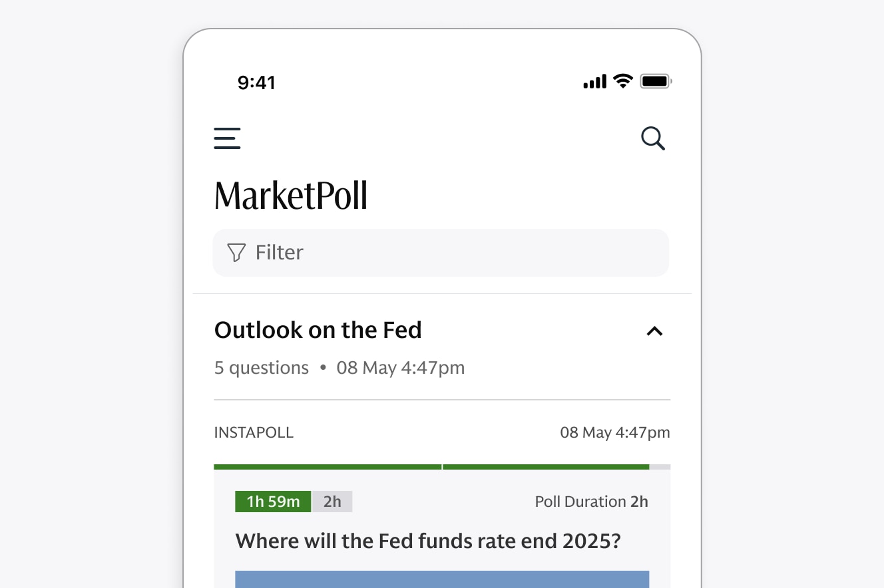This screenshot has height=588, width=884.
Task: Click the MarketPoll title
Action: click(x=291, y=196)
